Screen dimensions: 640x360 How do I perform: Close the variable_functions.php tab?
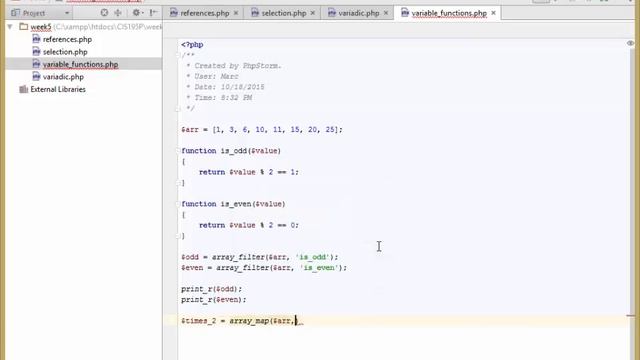point(493,13)
